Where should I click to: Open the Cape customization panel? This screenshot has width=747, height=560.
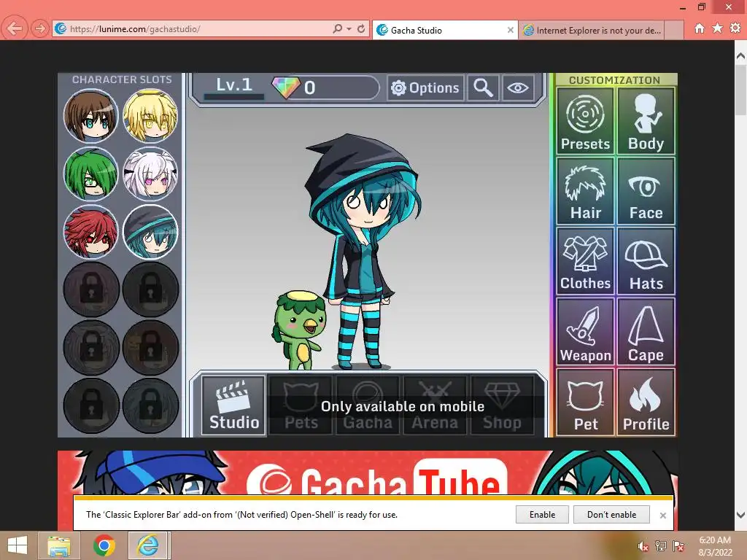pyautogui.click(x=646, y=332)
